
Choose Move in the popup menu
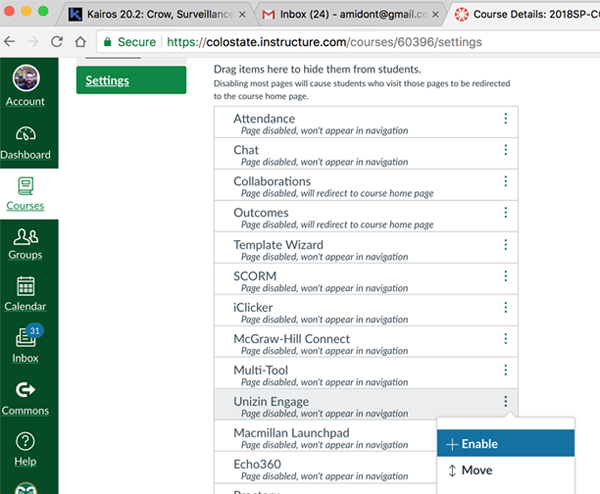(x=505, y=470)
